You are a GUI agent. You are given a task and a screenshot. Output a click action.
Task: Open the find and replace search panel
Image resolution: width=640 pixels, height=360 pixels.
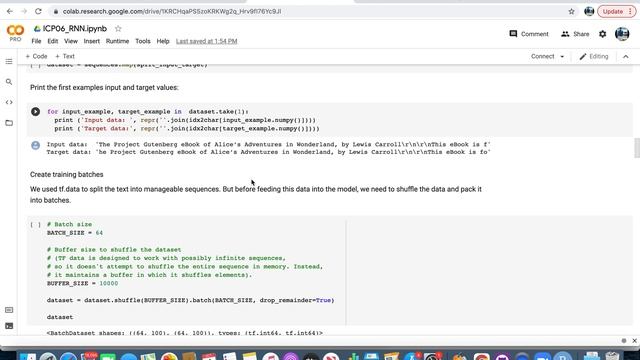[9, 82]
